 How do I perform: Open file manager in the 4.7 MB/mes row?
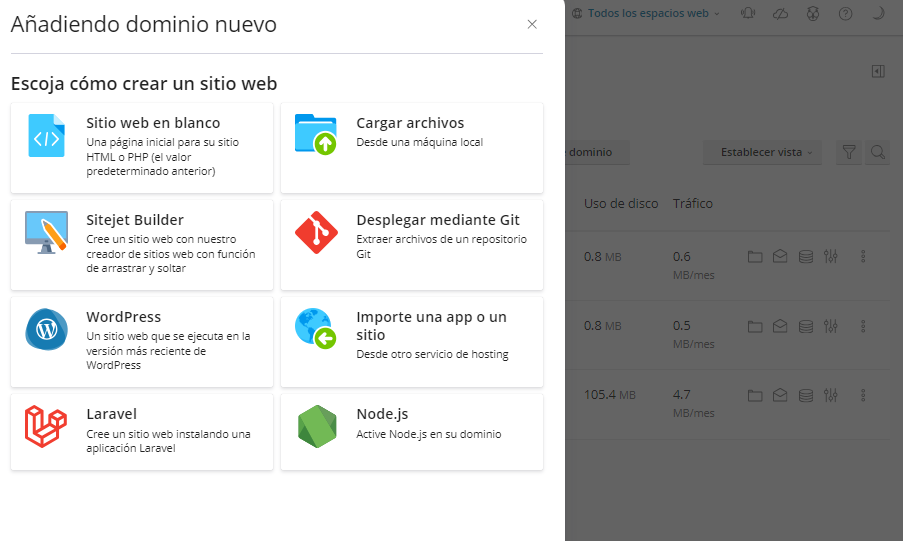click(x=755, y=395)
